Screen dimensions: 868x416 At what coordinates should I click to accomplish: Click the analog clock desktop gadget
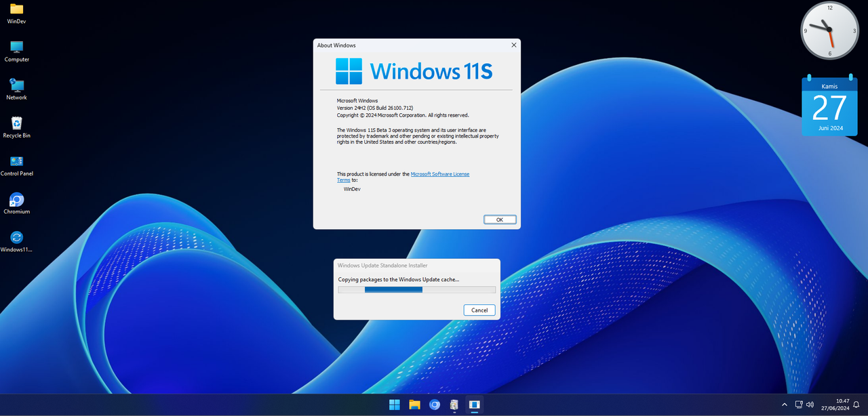point(830,30)
